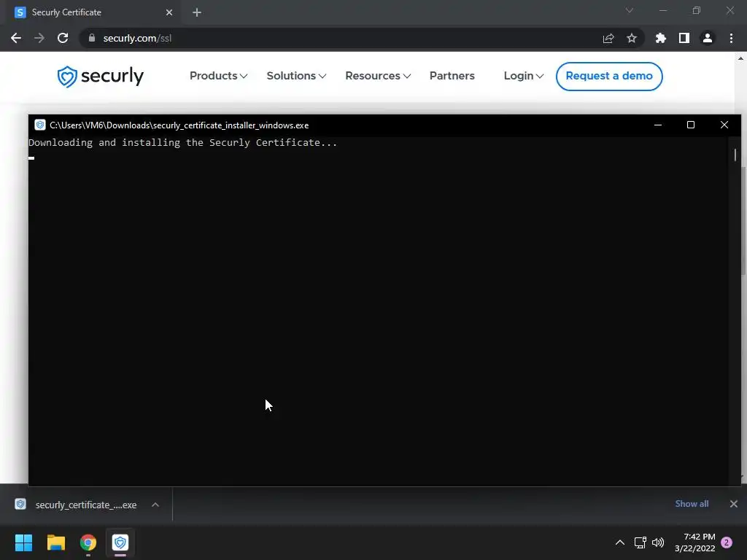This screenshot has width=747, height=560.
Task: Expand the Login dropdown
Action: click(524, 76)
